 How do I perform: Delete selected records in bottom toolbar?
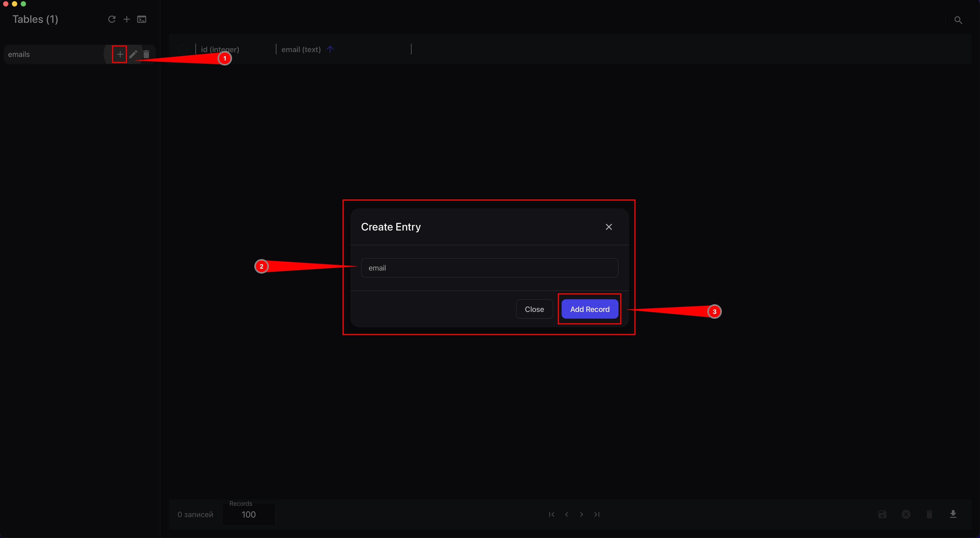tap(929, 515)
